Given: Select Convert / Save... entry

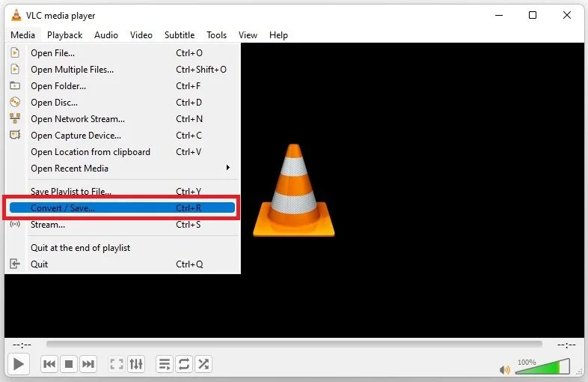Looking at the screenshot, I should coord(123,207).
